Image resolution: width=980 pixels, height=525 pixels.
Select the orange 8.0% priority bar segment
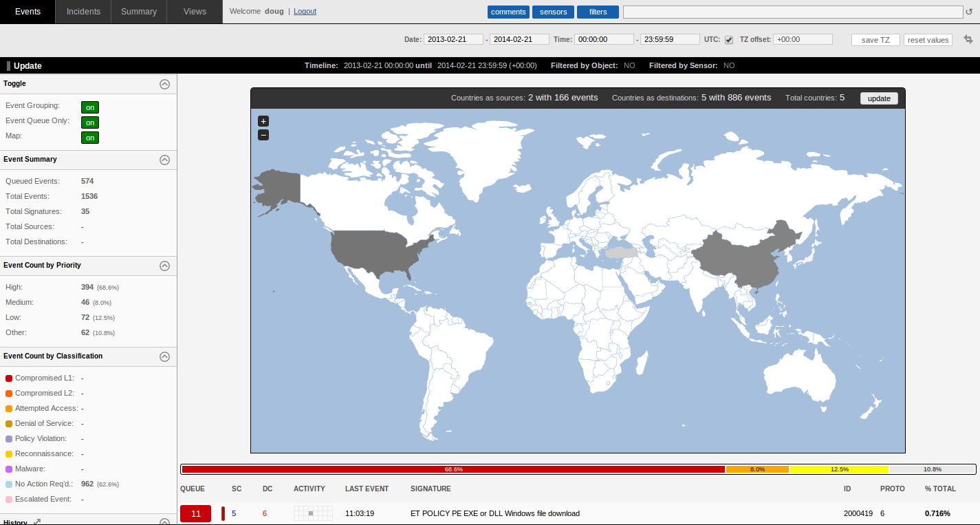point(758,469)
